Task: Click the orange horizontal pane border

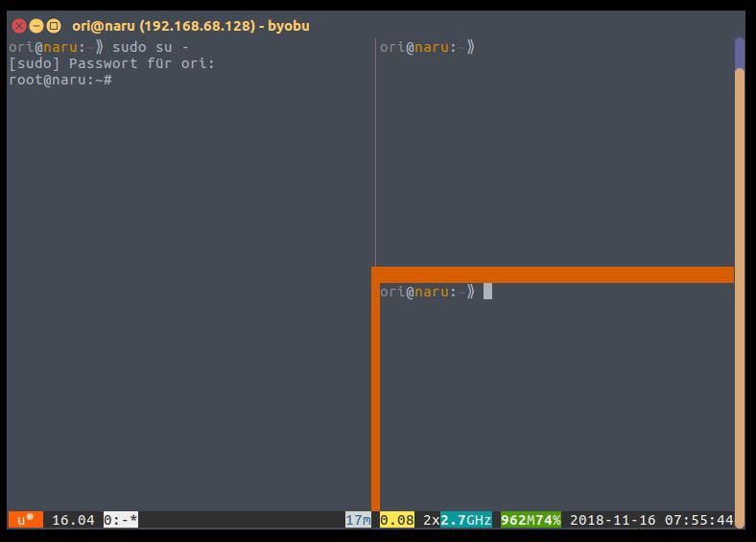Action: click(x=553, y=275)
